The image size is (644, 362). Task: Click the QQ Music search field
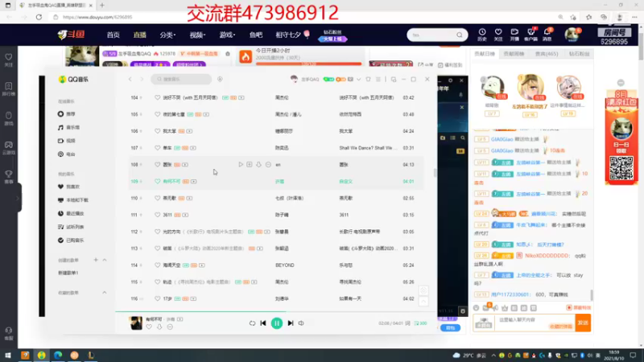181,79
